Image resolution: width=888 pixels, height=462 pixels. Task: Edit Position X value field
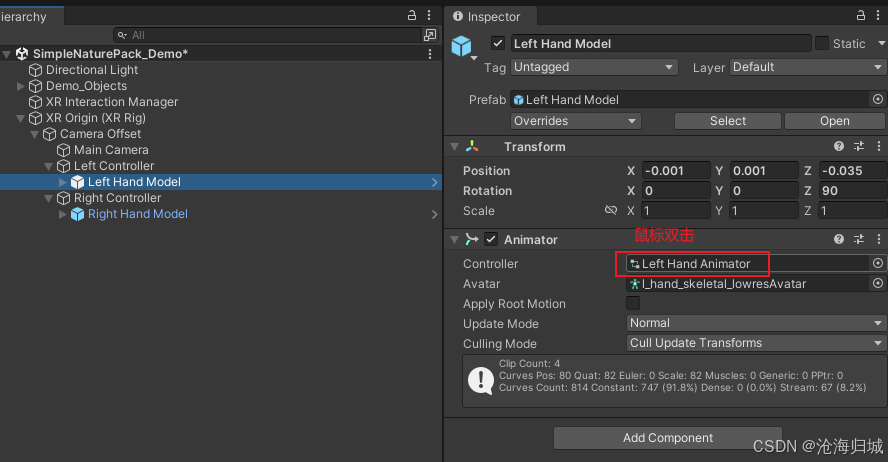coord(676,170)
